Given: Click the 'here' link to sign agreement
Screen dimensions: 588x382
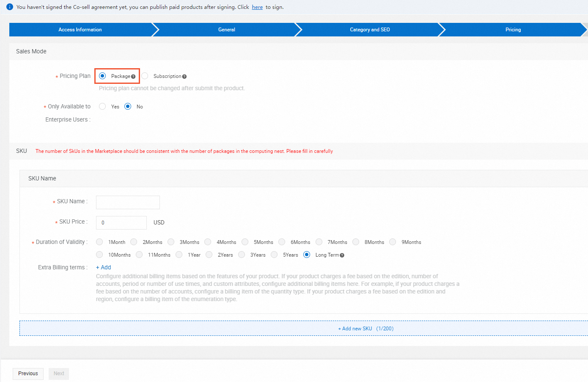Looking at the screenshot, I should pos(257,7).
